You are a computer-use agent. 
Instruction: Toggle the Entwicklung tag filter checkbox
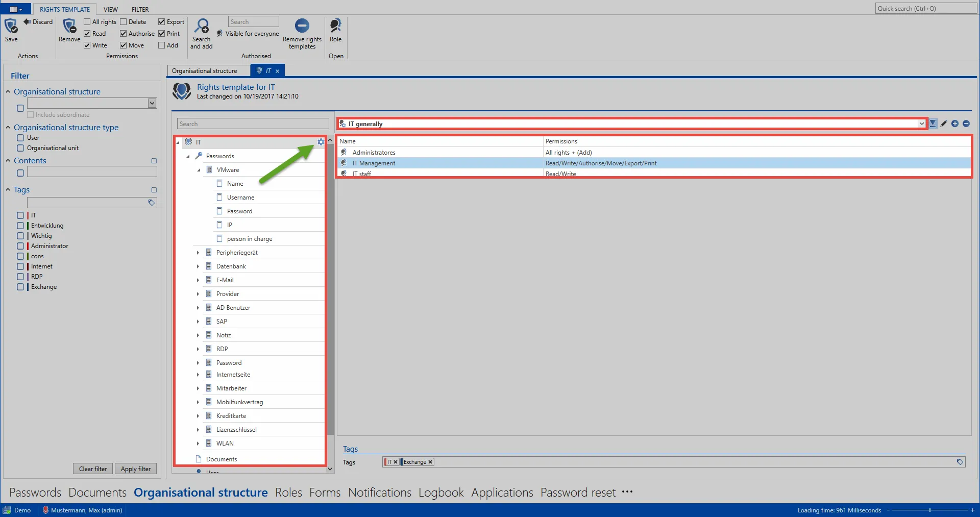[20, 226]
